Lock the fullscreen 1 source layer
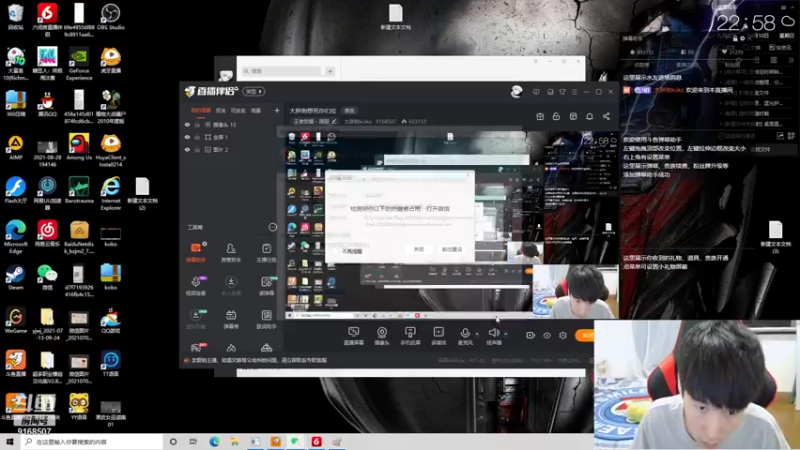The image size is (800, 450). click(x=197, y=137)
